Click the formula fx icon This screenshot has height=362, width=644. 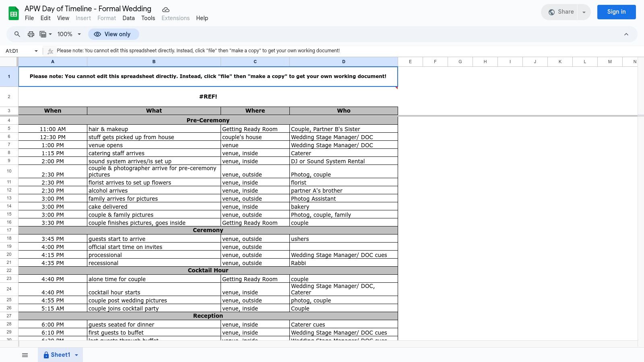[x=50, y=51]
